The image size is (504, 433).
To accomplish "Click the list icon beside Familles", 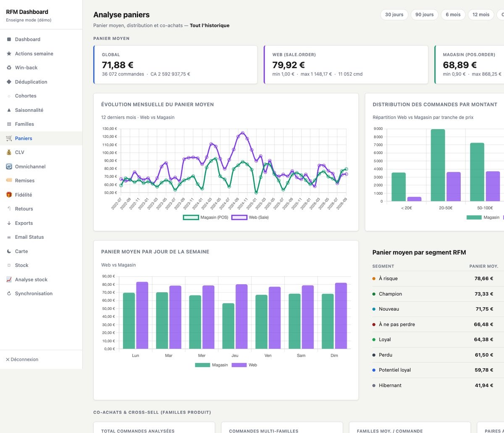I will [x=9, y=124].
